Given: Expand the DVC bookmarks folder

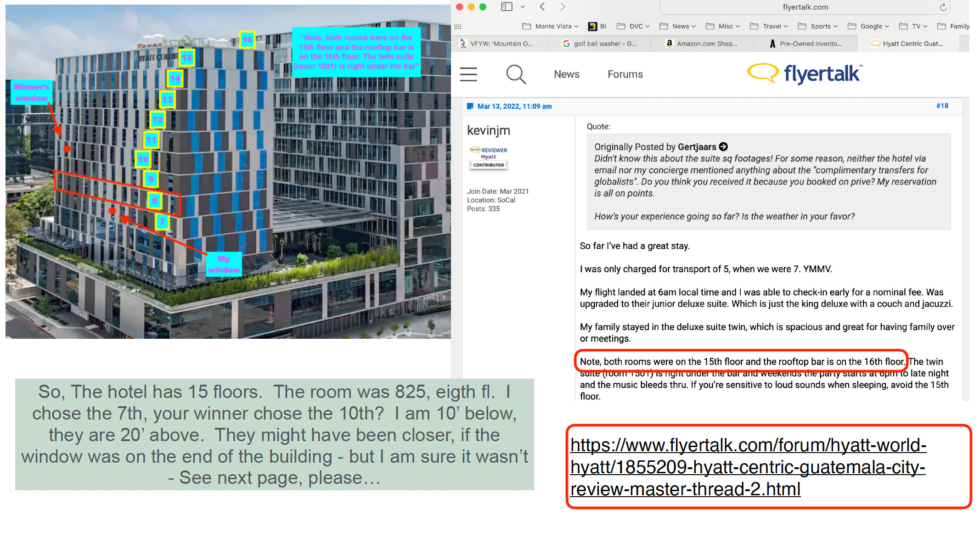Looking at the screenshot, I should pos(633,26).
